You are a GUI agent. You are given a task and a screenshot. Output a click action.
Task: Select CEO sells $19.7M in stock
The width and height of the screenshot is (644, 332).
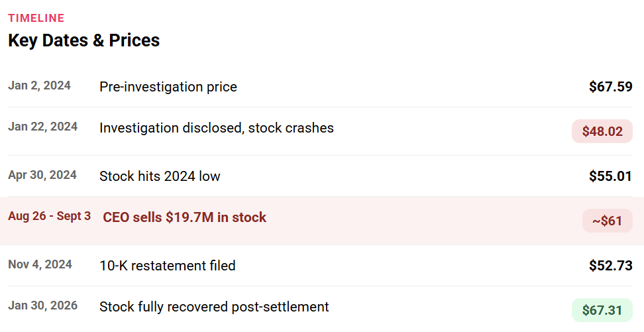184,217
